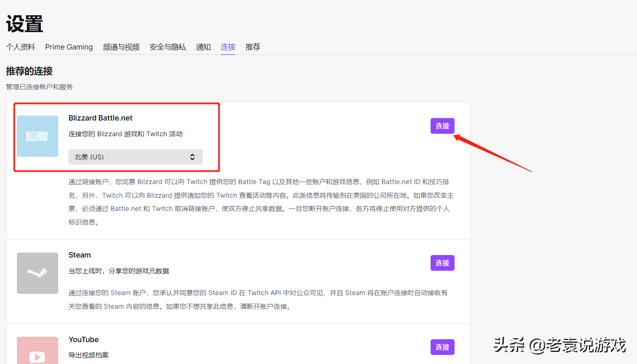The height and width of the screenshot is (364, 637).
Task: Select the active 连接 tab
Action: tap(228, 47)
